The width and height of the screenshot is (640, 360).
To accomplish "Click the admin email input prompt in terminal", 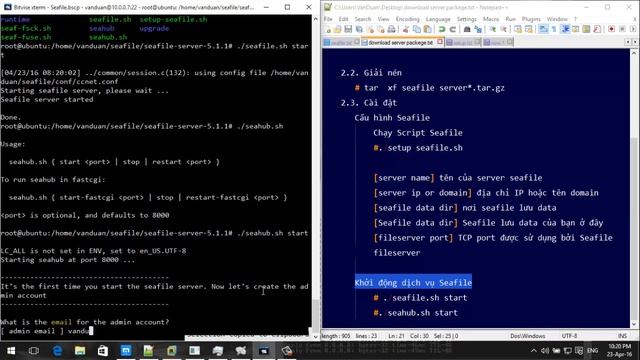I will click(47, 331).
